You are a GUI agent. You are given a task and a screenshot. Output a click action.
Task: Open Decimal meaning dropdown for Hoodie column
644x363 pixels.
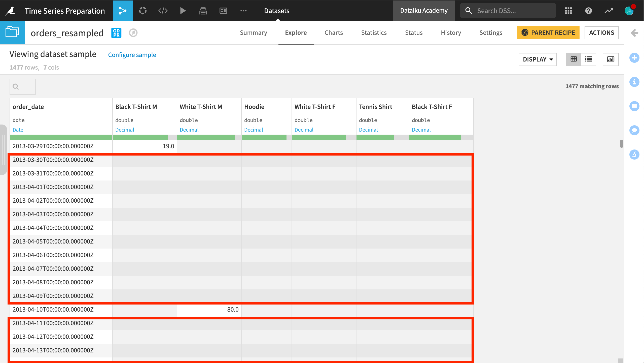[253, 130]
